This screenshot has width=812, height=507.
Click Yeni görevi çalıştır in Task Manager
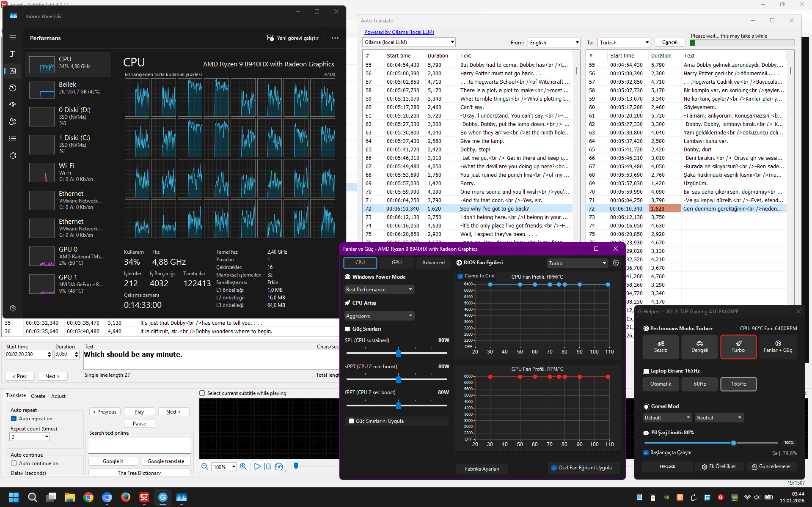pyautogui.click(x=293, y=38)
